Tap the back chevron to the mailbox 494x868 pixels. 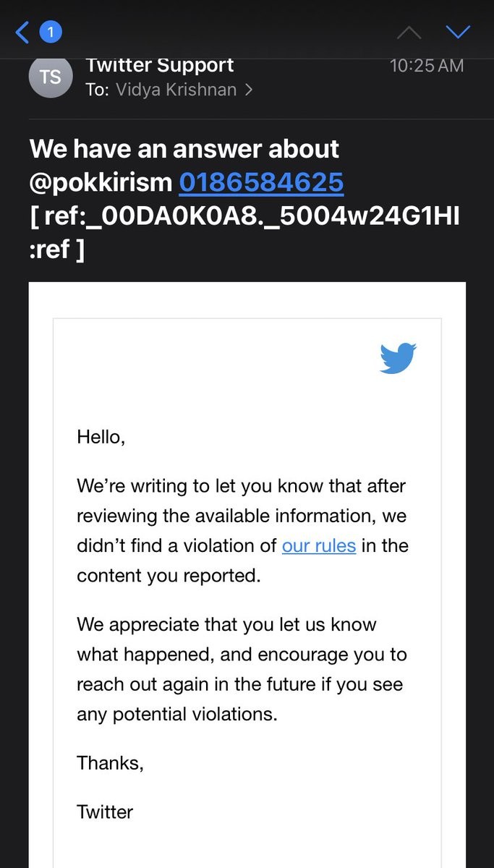(x=22, y=32)
